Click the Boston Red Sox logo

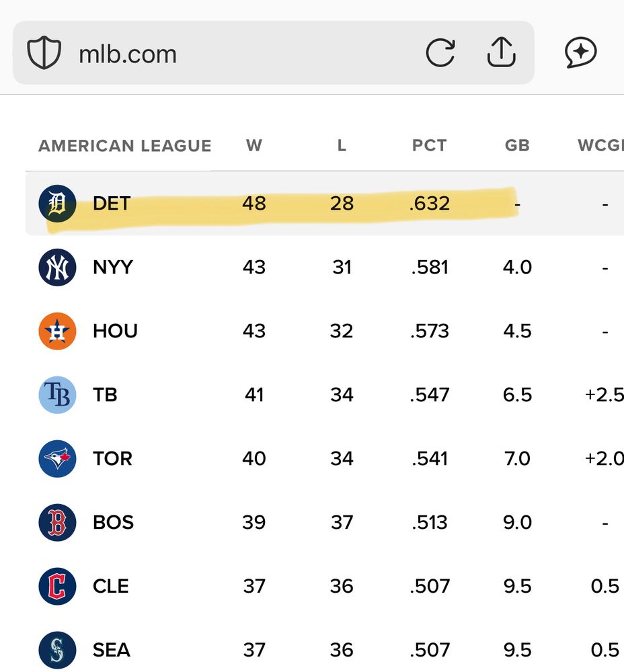tap(57, 523)
